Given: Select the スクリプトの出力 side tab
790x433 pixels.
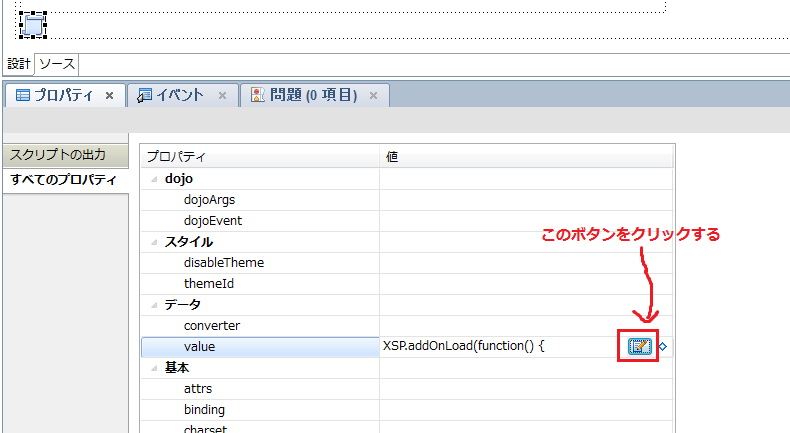Looking at the screenshot, I should (x=66, y=155).
